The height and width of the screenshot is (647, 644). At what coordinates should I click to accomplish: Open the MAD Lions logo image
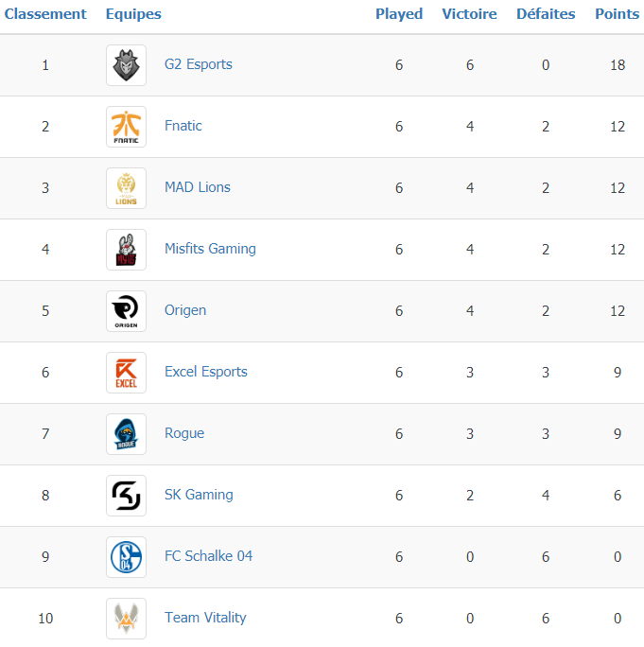pos(126,188)
